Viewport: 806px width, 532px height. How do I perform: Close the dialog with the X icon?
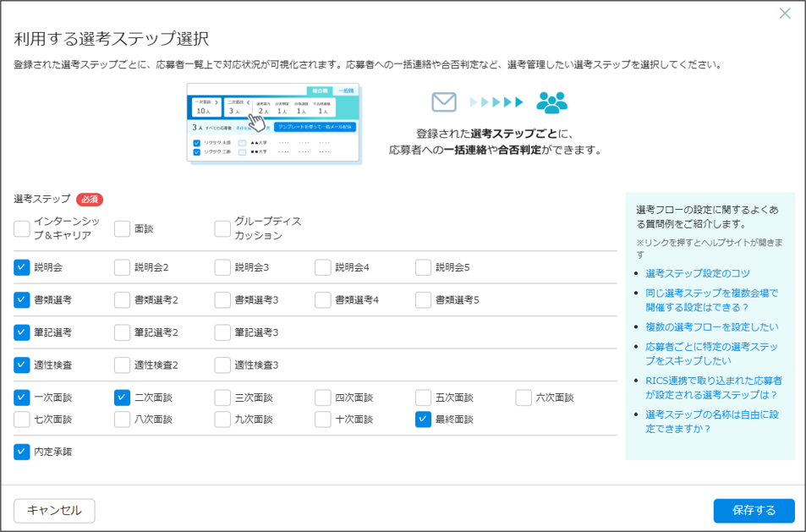click(785, 14)
